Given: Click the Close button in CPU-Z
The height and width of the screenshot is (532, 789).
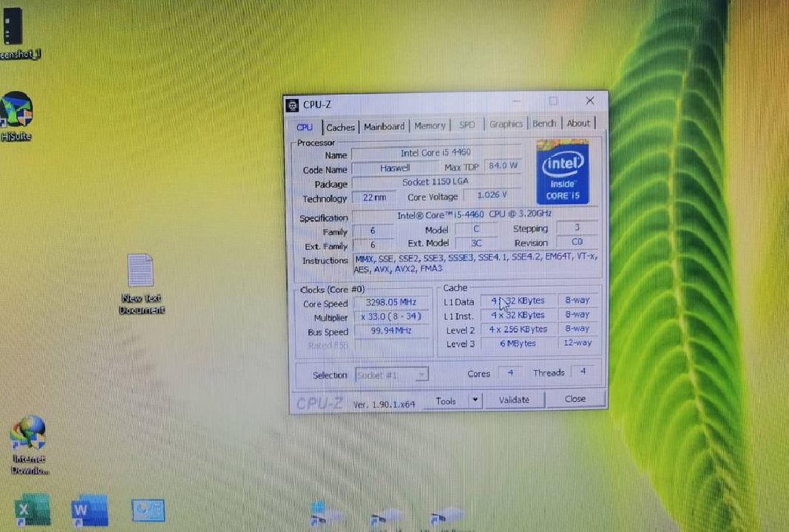Looking at the screenshot, I should [x=575, y=399].
